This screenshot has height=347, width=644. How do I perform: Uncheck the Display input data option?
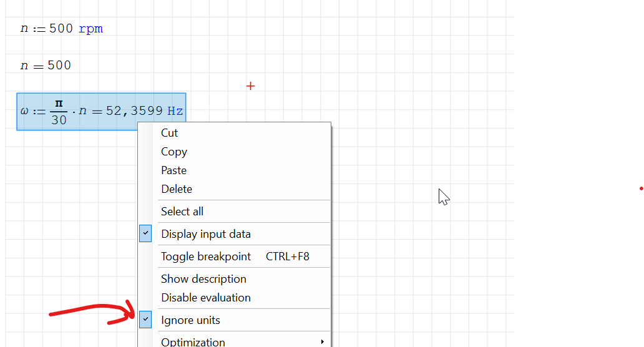[205, 234]
